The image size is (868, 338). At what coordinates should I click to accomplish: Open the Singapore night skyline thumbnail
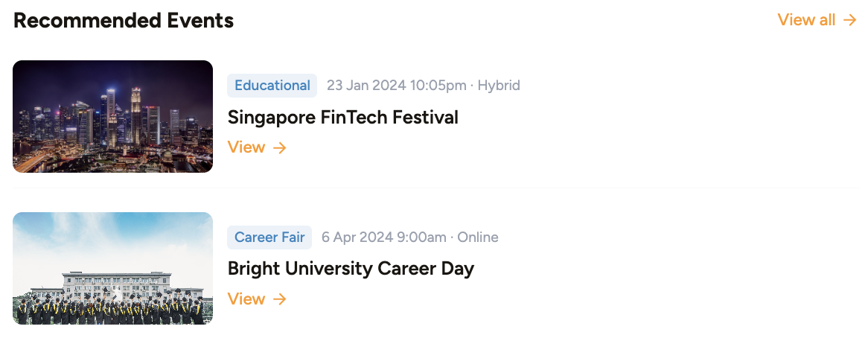(113, 116)
